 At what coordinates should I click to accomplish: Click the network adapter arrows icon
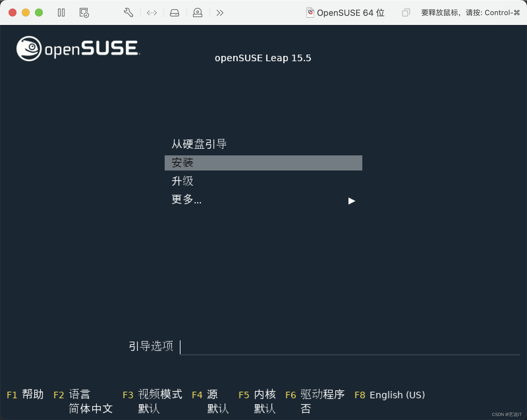tap(152, 13)
